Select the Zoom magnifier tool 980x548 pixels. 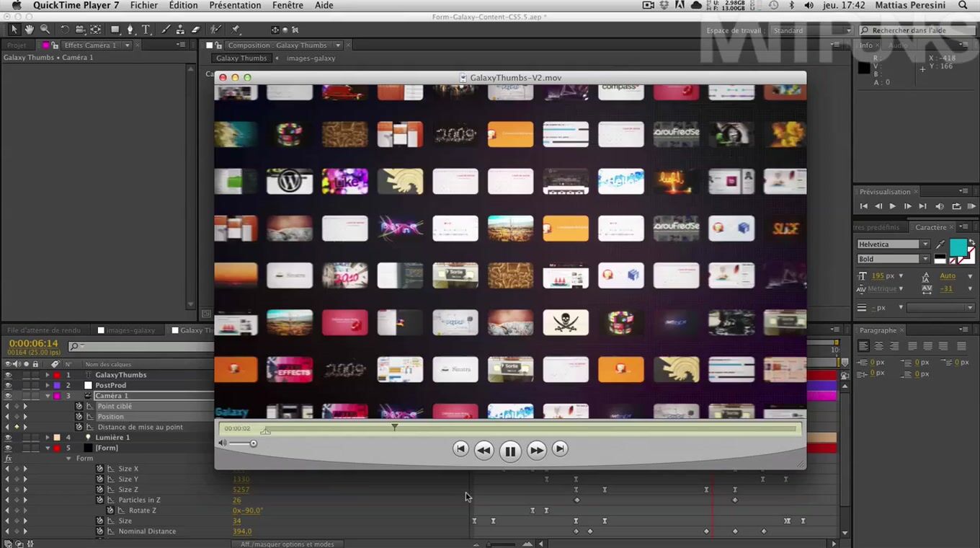pyautogui.click(x=45, y=30)
